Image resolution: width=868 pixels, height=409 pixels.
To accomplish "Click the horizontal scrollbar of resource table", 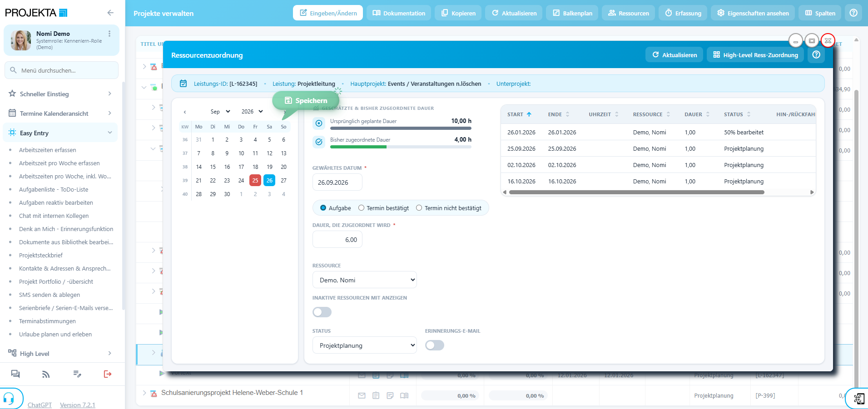I will click(x=636, y=192).
